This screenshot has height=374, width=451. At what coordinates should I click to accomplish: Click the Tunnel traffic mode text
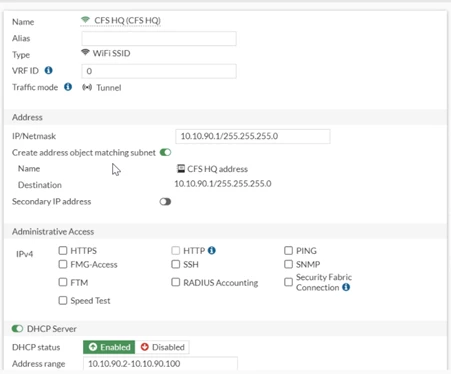point(109,88)
